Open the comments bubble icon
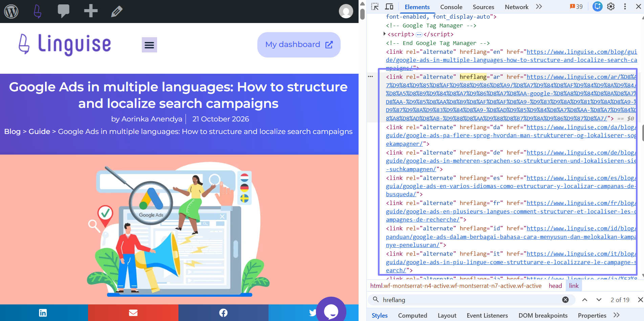The width and height of the screenshot is (644, 321). [63, 11]
